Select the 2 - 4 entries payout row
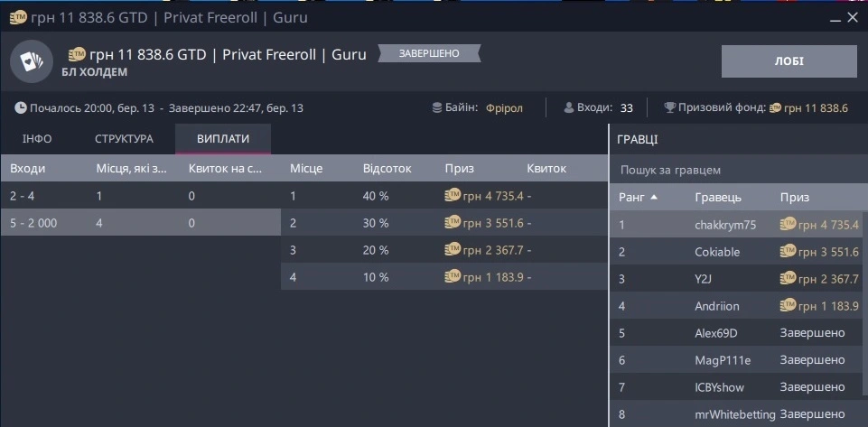This screenshot has height=427, width=868. click(x=140, y=195)
